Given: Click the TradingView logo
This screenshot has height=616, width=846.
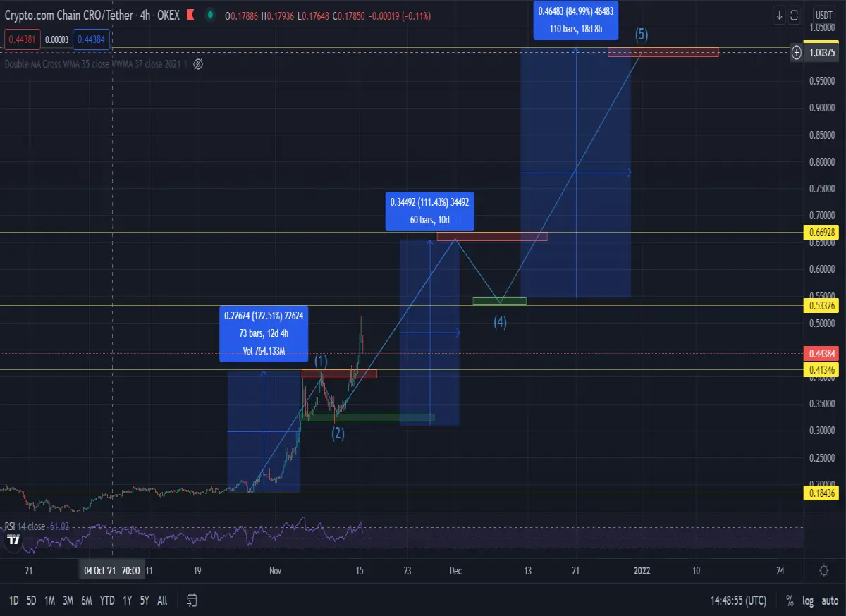Looking at the screenshot, I should [x=13, y=541].
